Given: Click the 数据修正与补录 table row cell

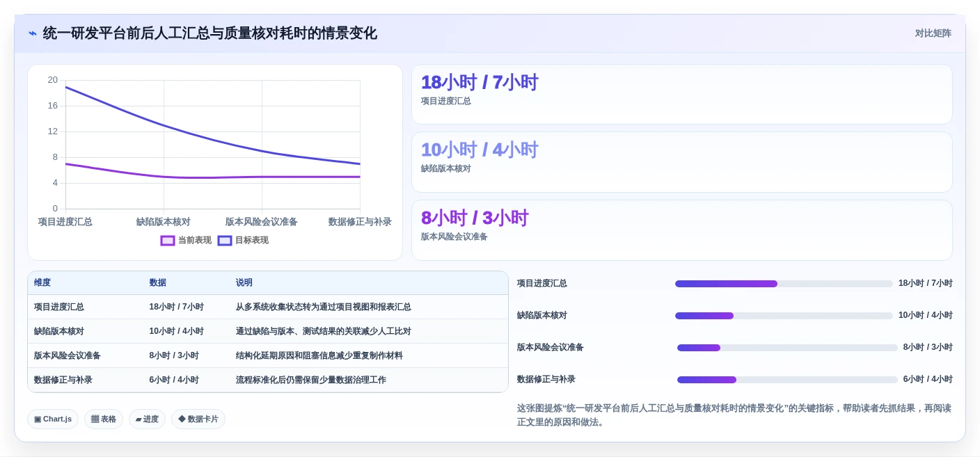Looking at the screenshot, I should 63,380.
